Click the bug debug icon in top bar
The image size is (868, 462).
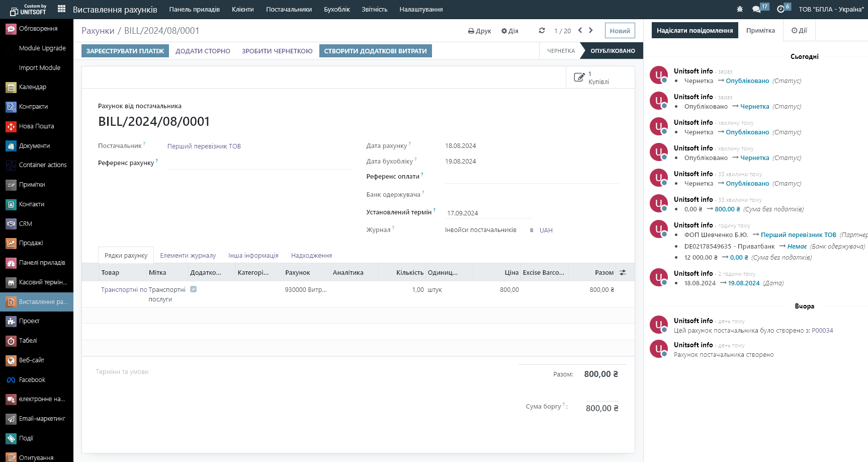click(739, 9)
